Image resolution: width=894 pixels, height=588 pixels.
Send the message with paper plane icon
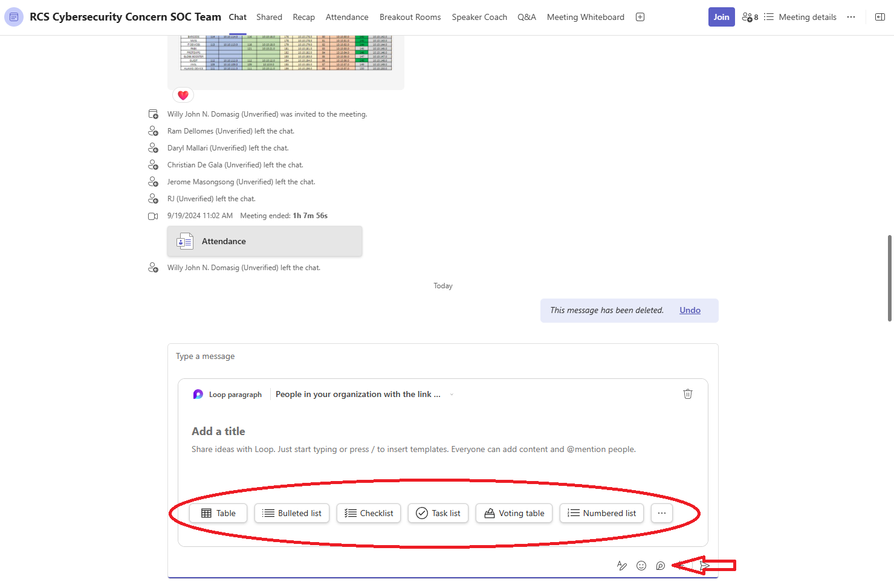point(705,566)
